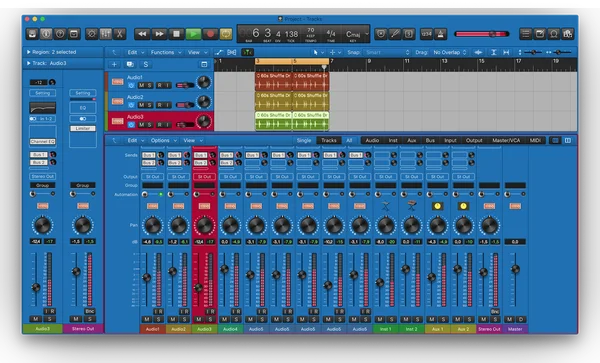
Task: Open the Drag No Overlap dropdown
Action: click(449, 52)
